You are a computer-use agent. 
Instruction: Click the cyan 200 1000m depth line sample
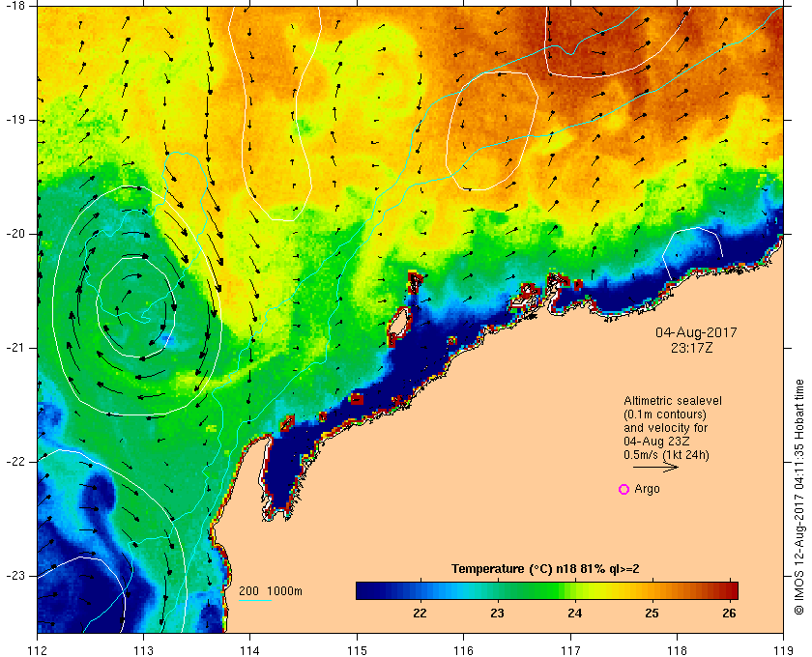(x=255, y=601)
